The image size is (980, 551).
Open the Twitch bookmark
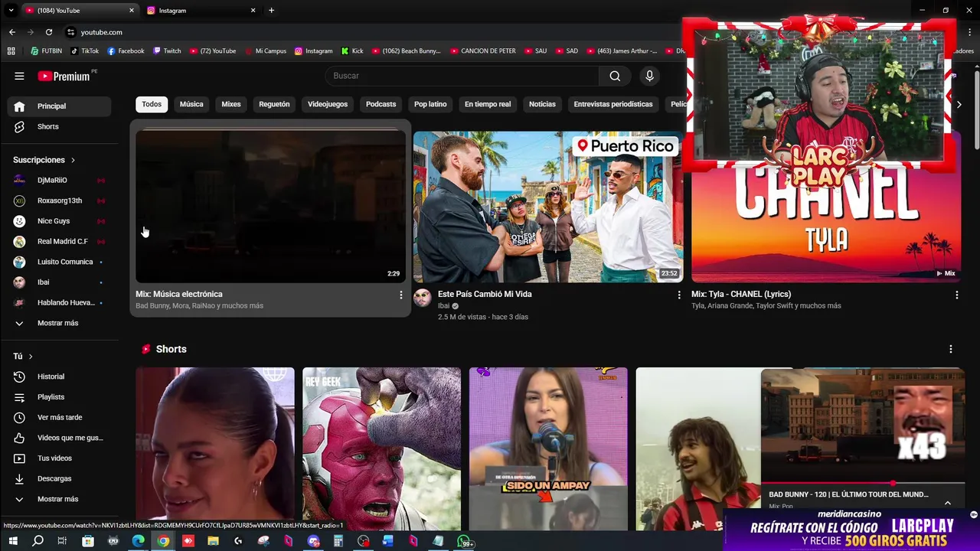[167, 51]
